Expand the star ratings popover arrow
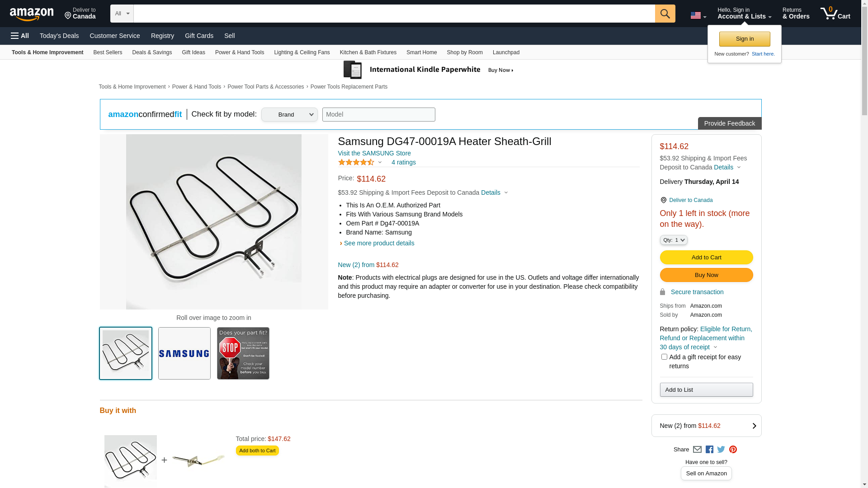Screen dimensions: 868x488 click(x=380, y=162)
